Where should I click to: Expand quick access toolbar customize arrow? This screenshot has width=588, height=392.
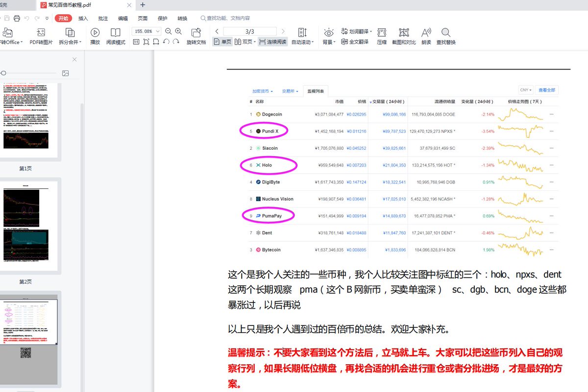point(47,18)
